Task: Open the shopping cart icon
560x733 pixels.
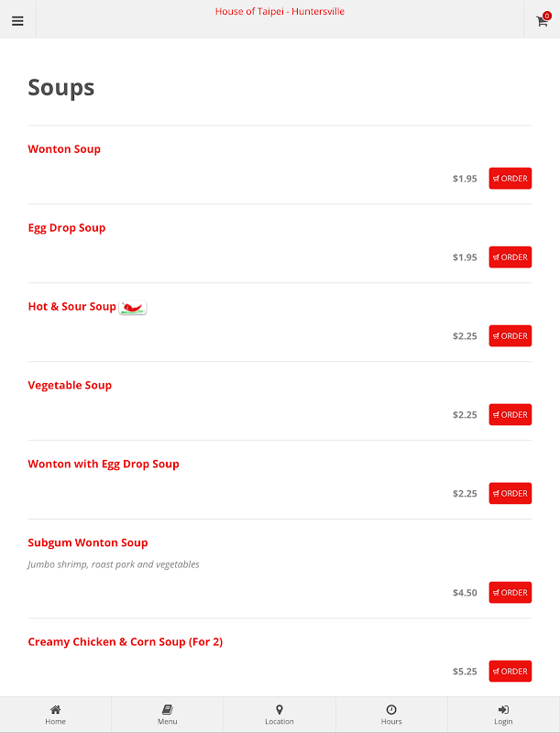Action: [x=543, y=19]
